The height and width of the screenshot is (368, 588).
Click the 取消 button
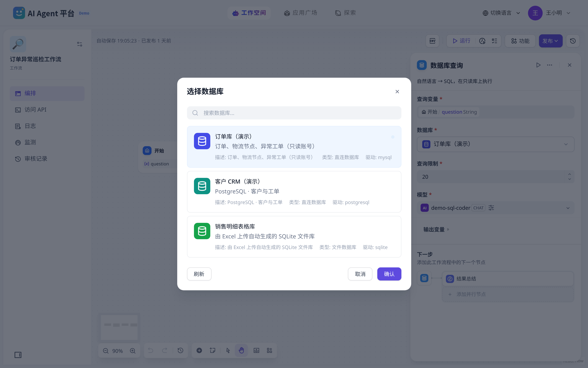tap(360, 274)
